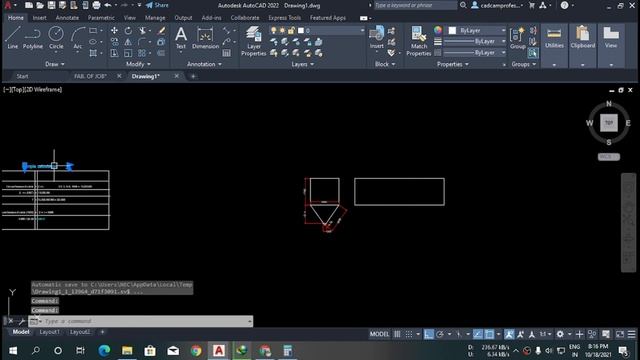Switch to FAB. OF JOB drawing tab

coord(90,76)
